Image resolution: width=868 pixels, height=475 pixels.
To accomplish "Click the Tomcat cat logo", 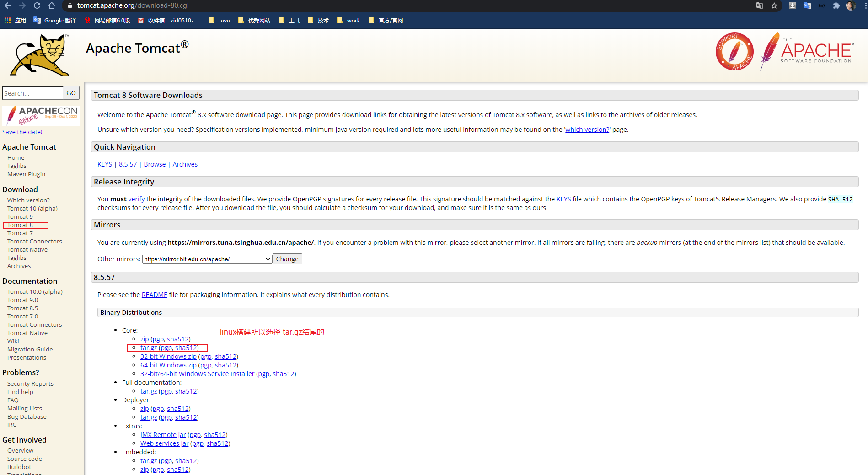I will coord(40,55).
